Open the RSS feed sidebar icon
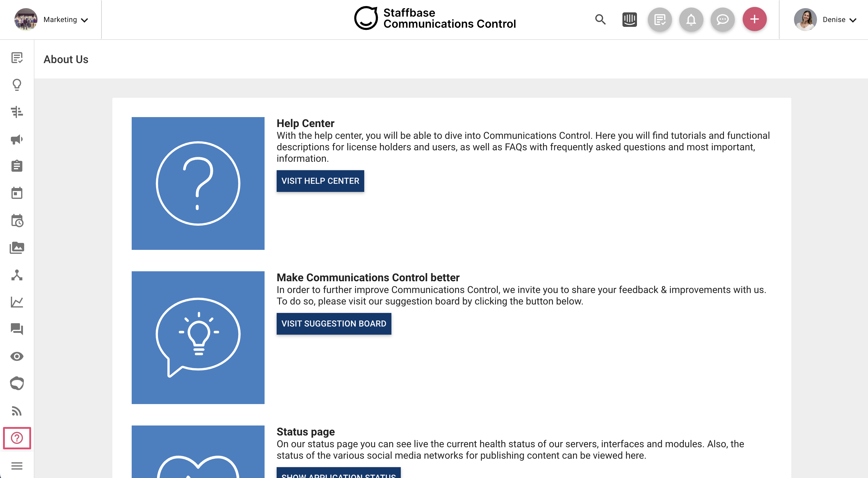Image resolution: width=868 pixels, height=478 pixels. click(x=17, y=411)
